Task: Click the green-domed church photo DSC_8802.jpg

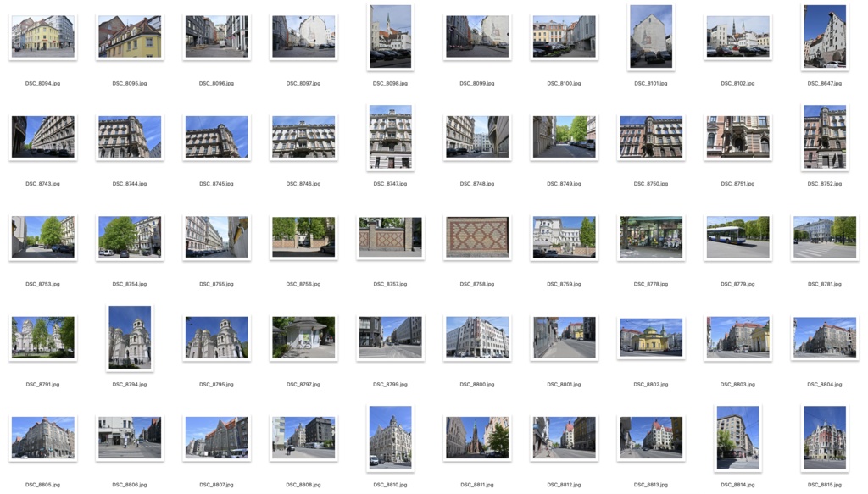Action: coord(650,338)
